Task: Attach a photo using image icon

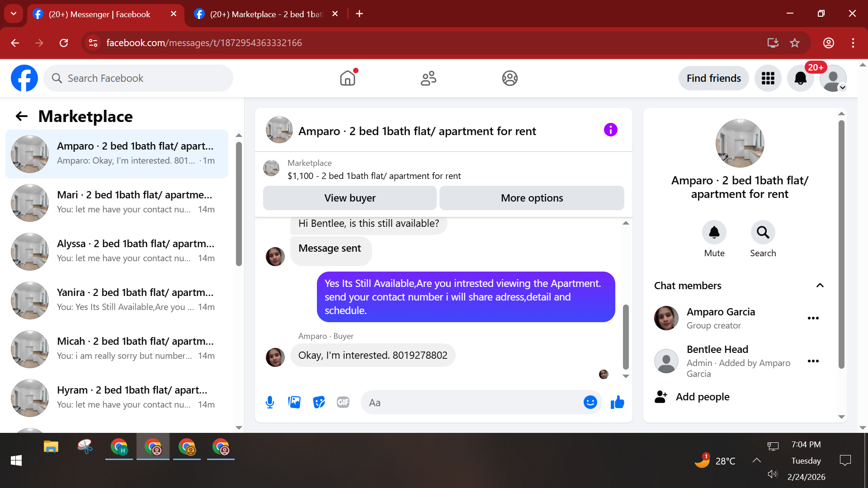Action: point(294,402)
